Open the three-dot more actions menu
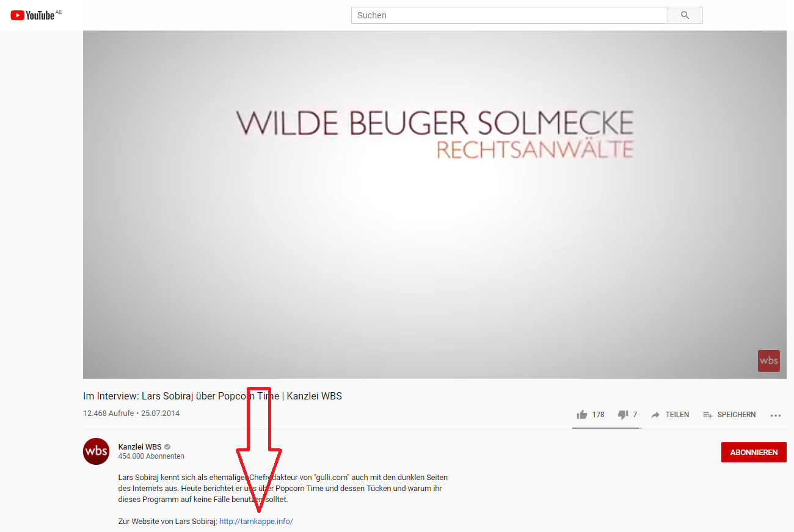This screenshot has height=532, width=794. [776, 415]
